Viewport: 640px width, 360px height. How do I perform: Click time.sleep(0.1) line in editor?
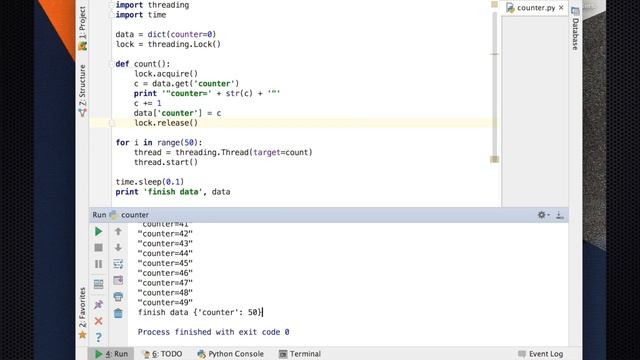[150, 182]
